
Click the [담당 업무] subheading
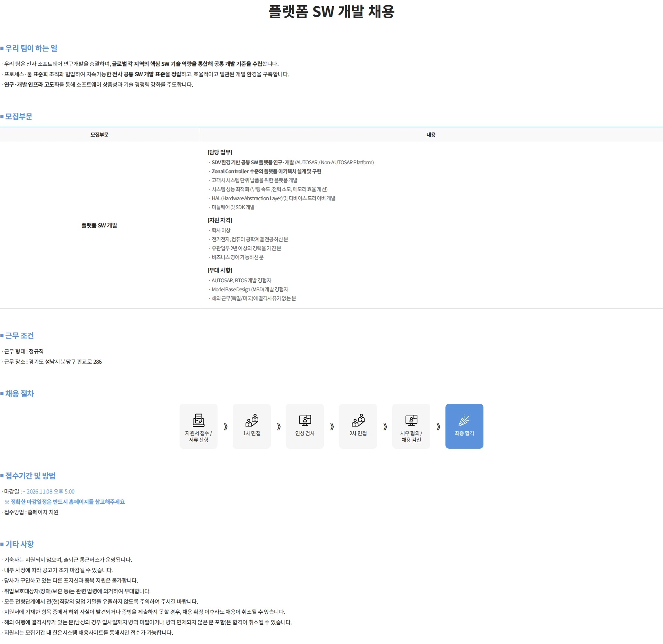click(x=220, y=152)
